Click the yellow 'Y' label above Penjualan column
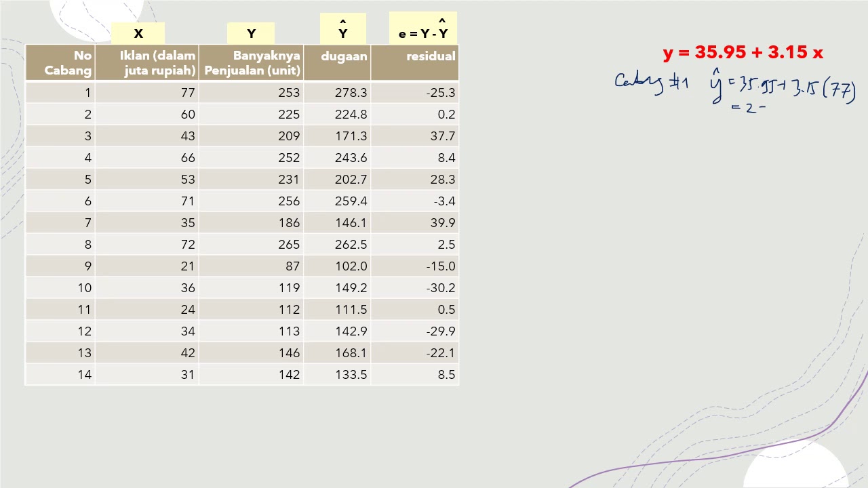 251,34
